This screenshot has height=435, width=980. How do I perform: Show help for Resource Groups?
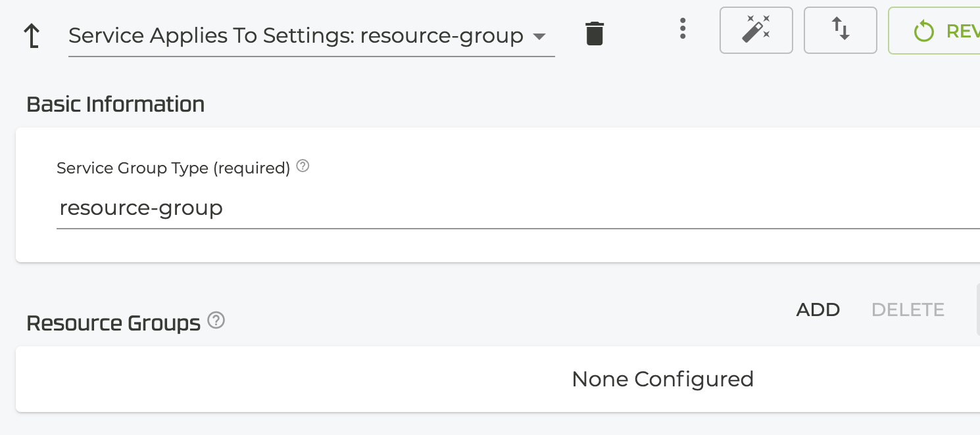(216, 321)
